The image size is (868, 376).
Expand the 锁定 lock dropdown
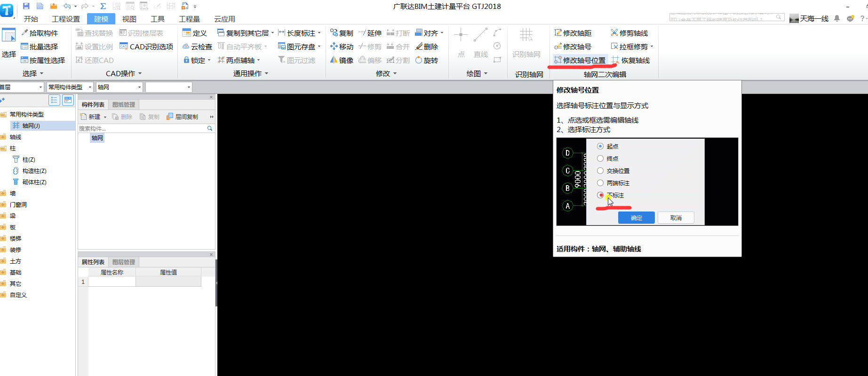(209, 60)
